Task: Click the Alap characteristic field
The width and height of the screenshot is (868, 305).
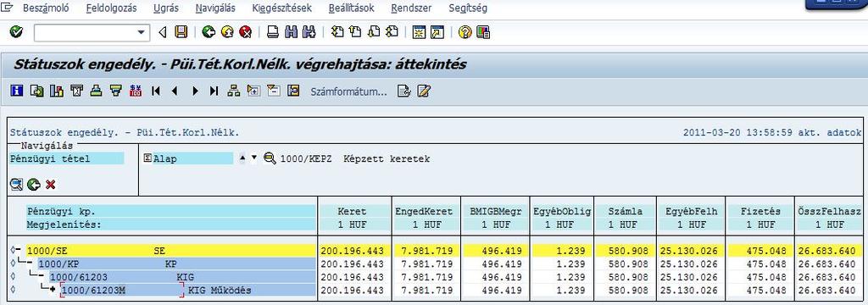Action: pos(193,159)
